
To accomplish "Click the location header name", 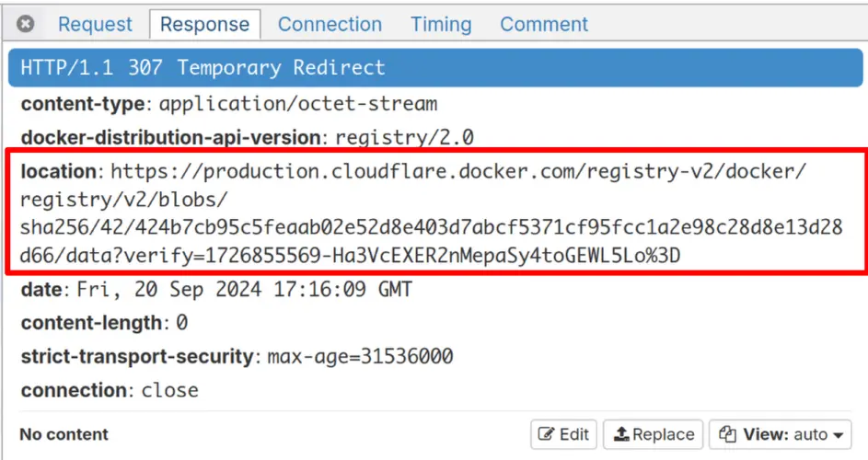I will point(58,171).
